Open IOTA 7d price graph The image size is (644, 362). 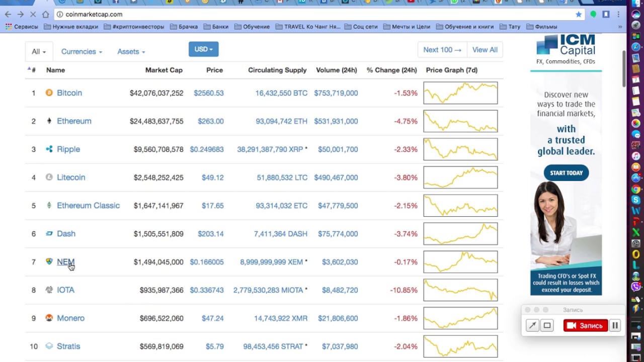460,290
